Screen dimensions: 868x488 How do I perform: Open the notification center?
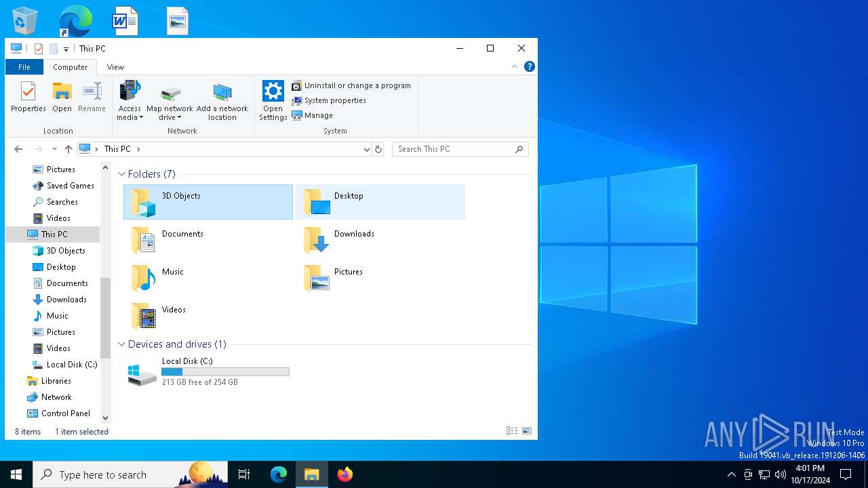[846, 474]
